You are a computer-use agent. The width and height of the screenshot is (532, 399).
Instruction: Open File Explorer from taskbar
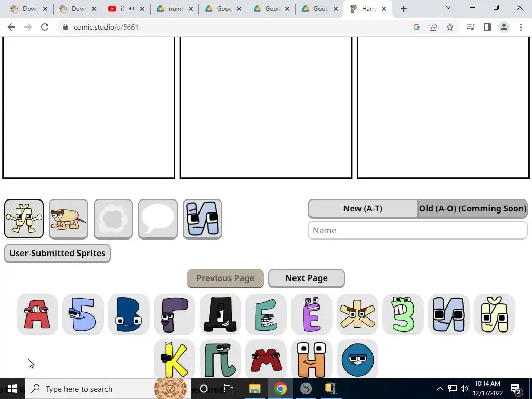click(255, 389)
